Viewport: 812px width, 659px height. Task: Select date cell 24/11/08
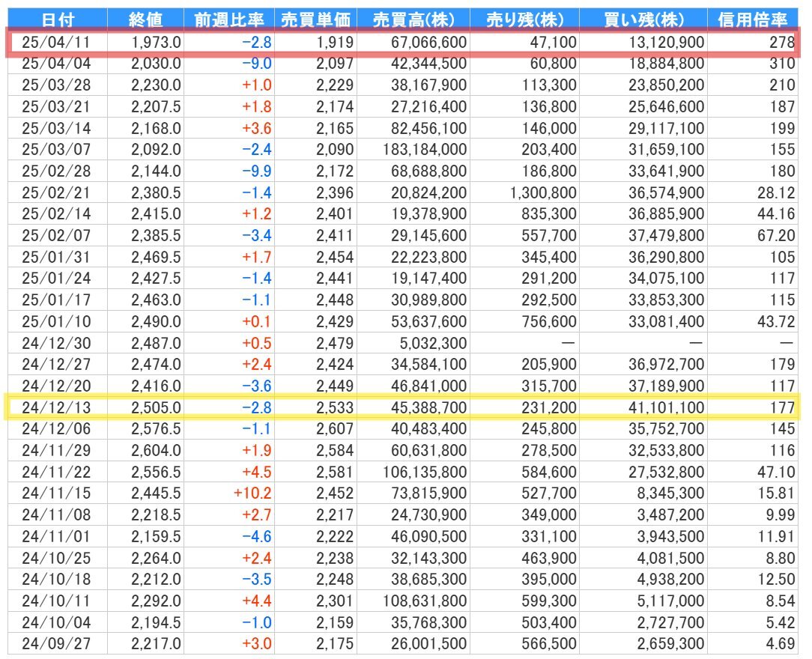[x=56, y=515]
